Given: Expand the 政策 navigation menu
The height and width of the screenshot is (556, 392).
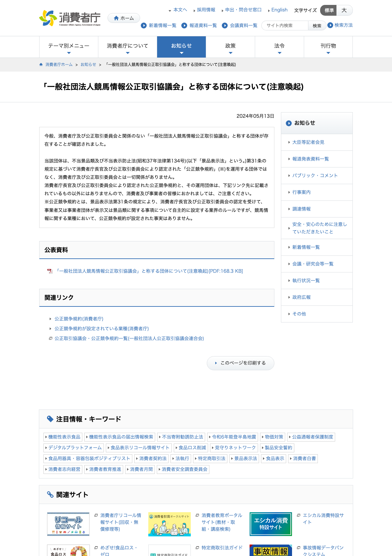Looking at the screenshot, I should (x=230, y=47).
